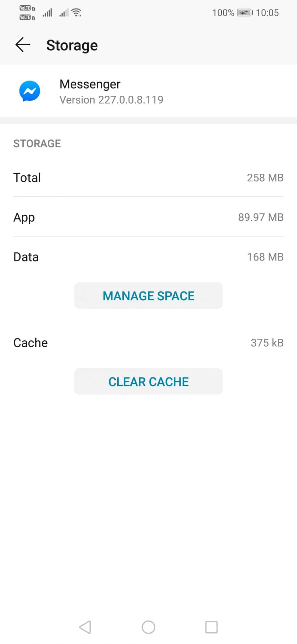The image size is (297, 644).
Task: Tap the back arrow icon
Action: pyautogui.click(x=23, y=45)
